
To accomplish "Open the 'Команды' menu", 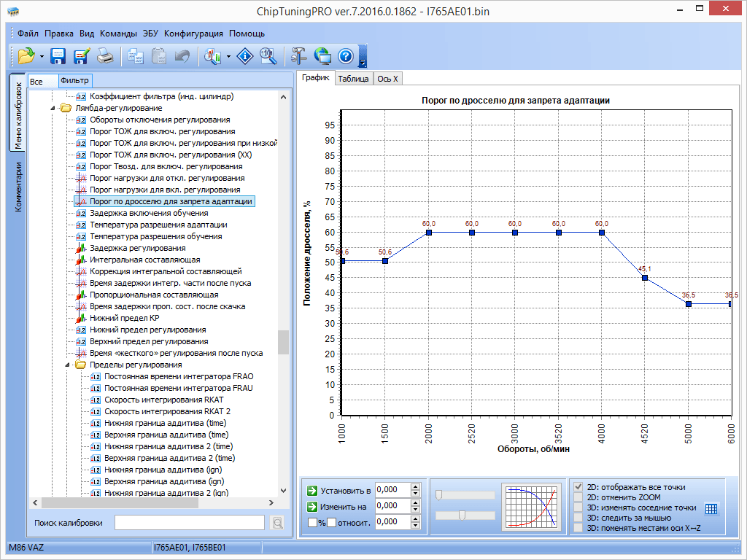I will coord(118,34).
